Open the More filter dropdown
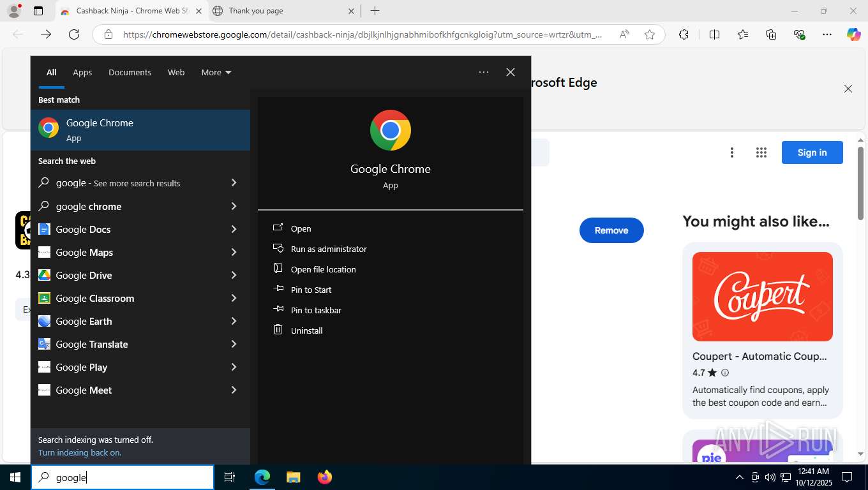Screen dimensions: 868x490 pos(216,72)
